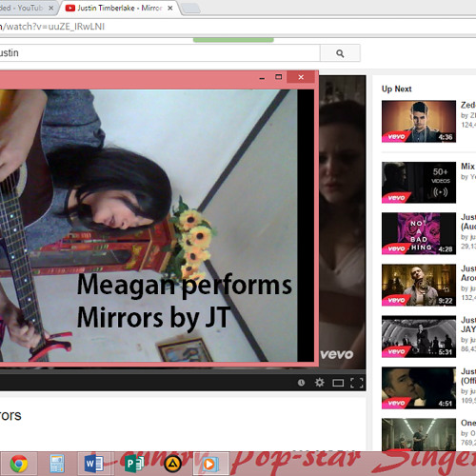Open Windows Media Player from the taskbar
The width and height of the screenshot is (476, 476).
click(x=210, y=464)
